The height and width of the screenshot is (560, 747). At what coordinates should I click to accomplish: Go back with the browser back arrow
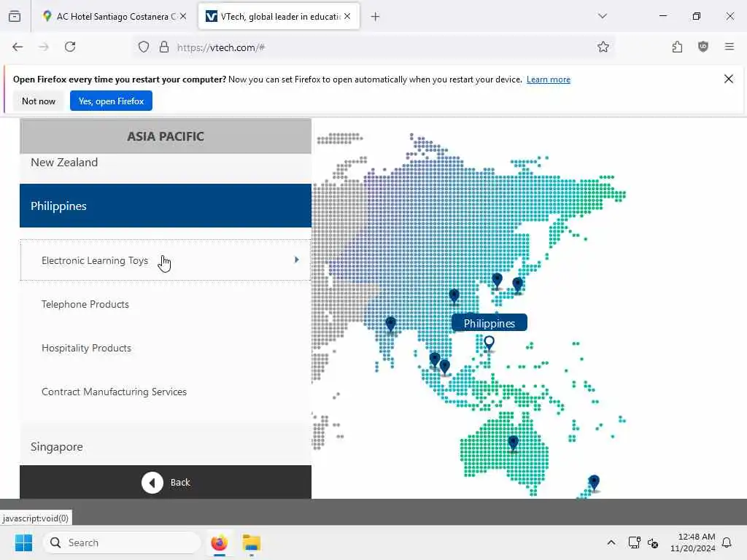(18, 47)
